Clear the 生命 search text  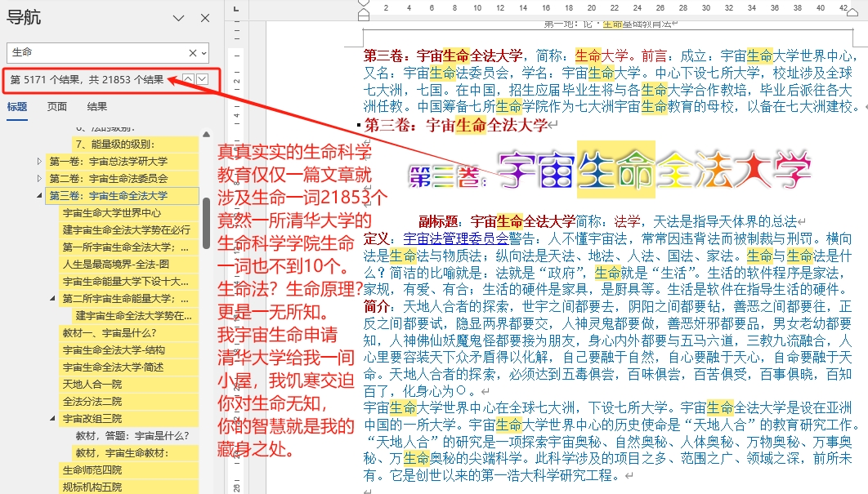[x=193, y=52]
